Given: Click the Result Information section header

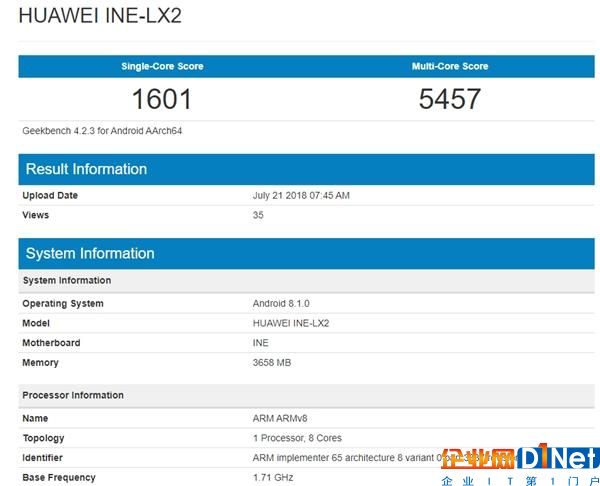Looking at the screenshot, I should (x=307, y=169).
